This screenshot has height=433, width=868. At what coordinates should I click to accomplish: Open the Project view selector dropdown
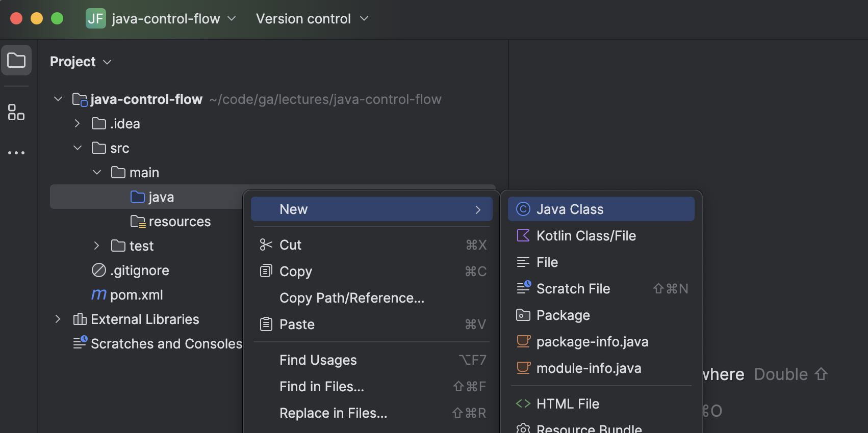(81, 62)
